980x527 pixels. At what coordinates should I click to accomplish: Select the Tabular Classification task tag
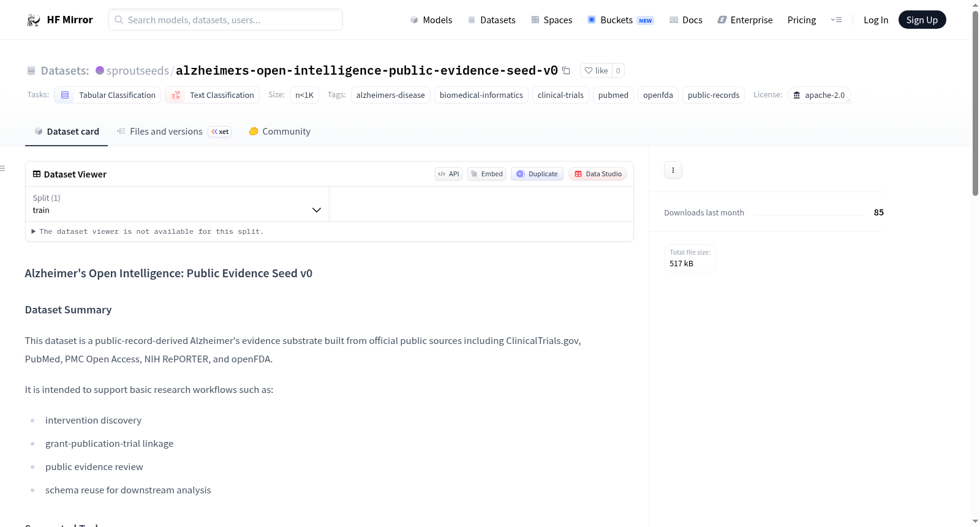click(108, 95)
